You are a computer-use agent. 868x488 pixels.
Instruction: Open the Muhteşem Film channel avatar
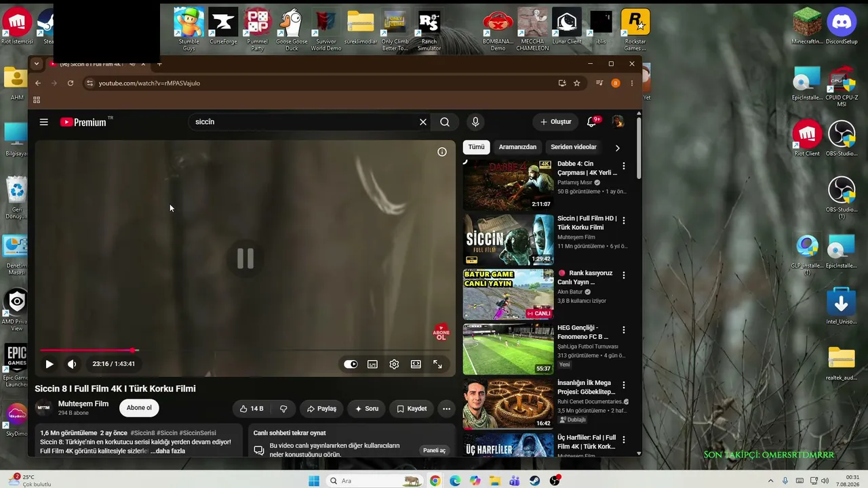(x=43, y=408)
